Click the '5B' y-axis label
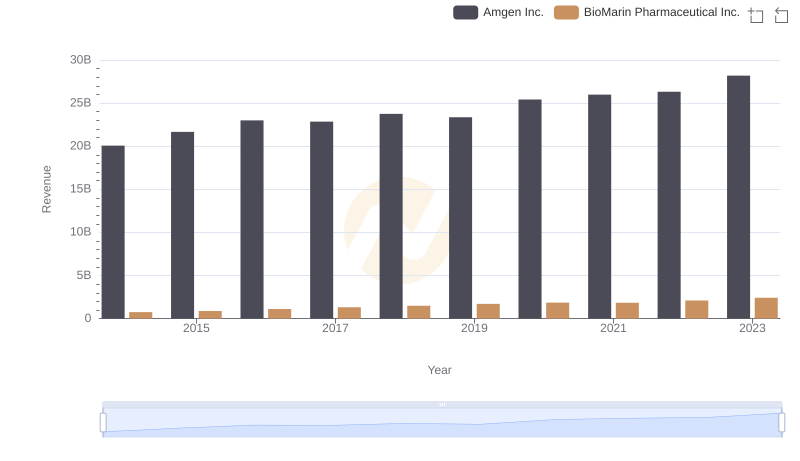The image size is (800, 461). pos(84,275)
